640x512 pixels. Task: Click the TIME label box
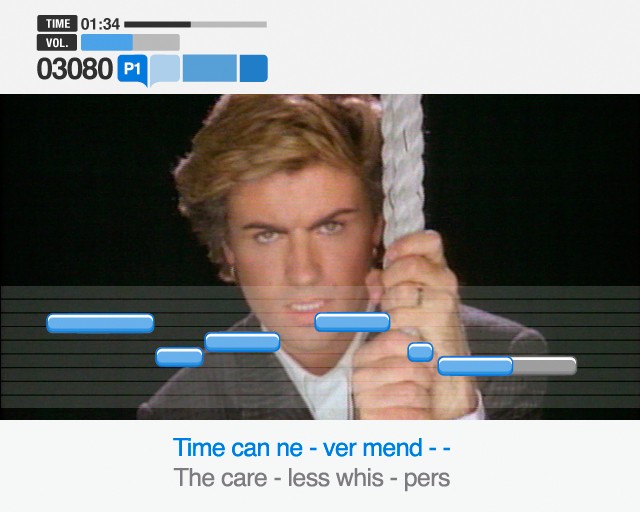click(x=57, y=24)
